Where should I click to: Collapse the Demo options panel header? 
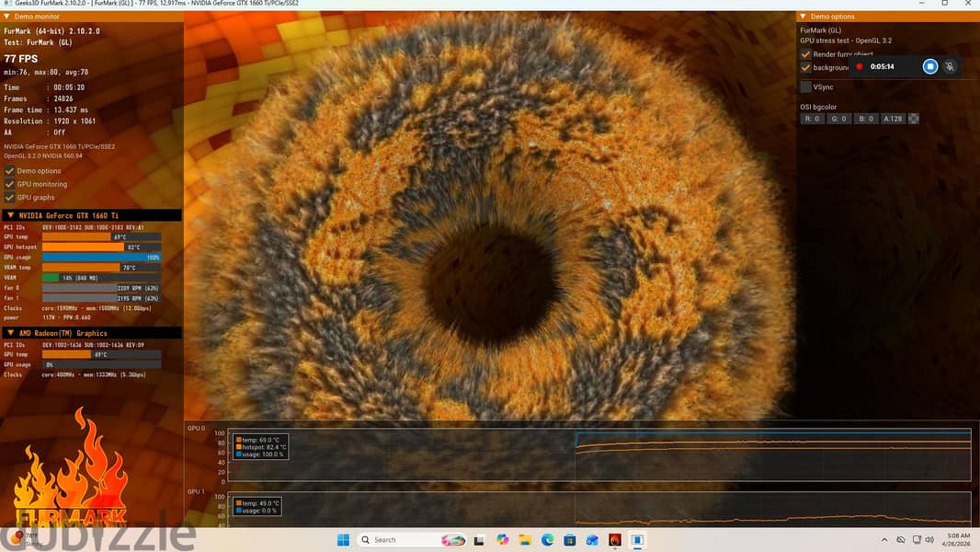(803, 17)
